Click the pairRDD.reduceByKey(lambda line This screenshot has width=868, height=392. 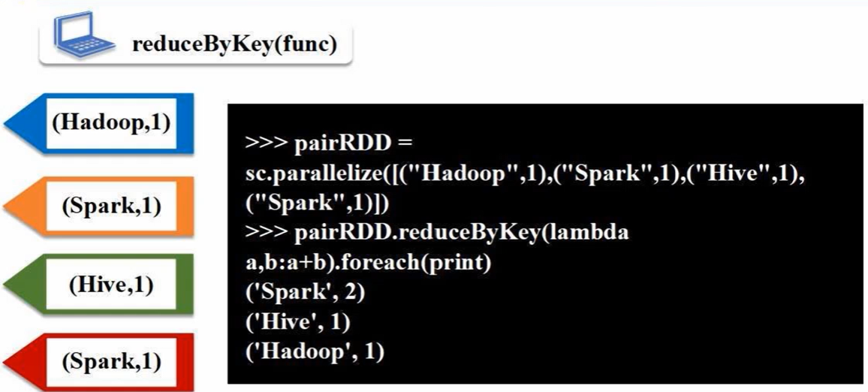[x=437, y=233]
